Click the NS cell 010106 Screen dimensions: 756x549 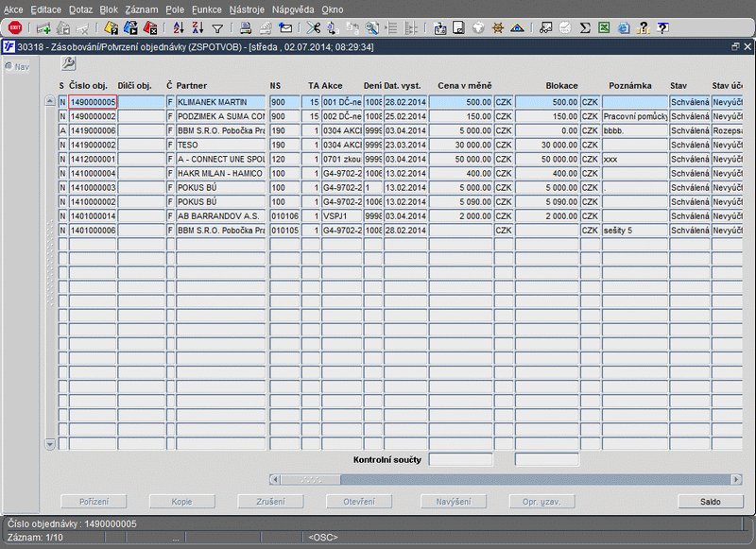[284, 216]
